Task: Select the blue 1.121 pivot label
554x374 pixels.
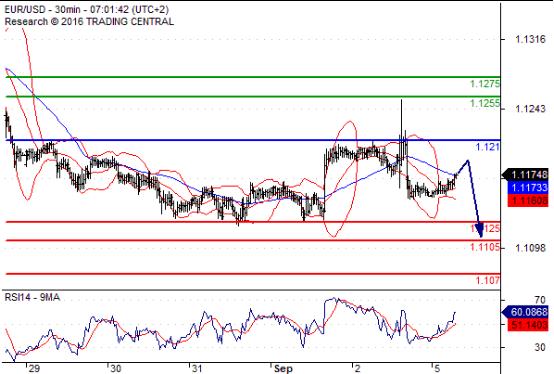Action: click(x=488, y=147)
